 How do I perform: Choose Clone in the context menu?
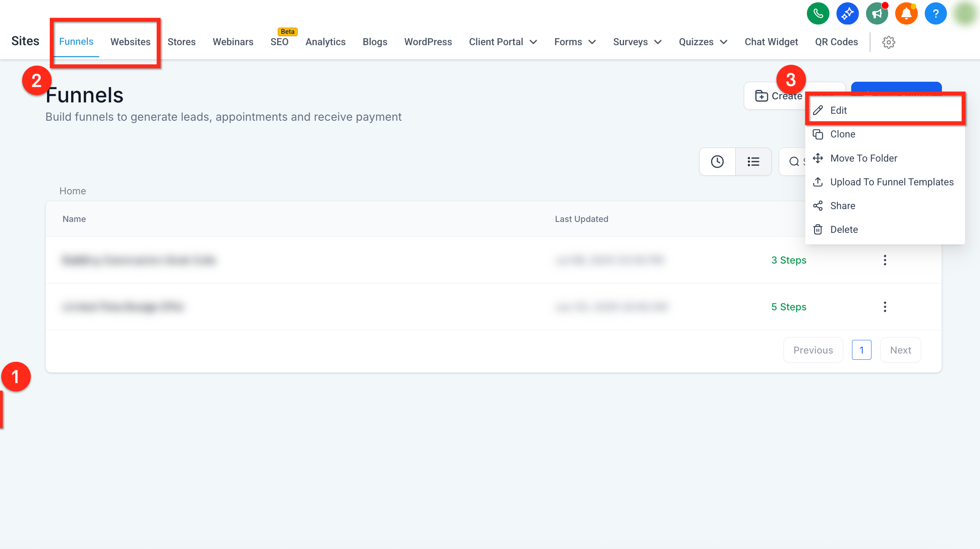point(885,134)
